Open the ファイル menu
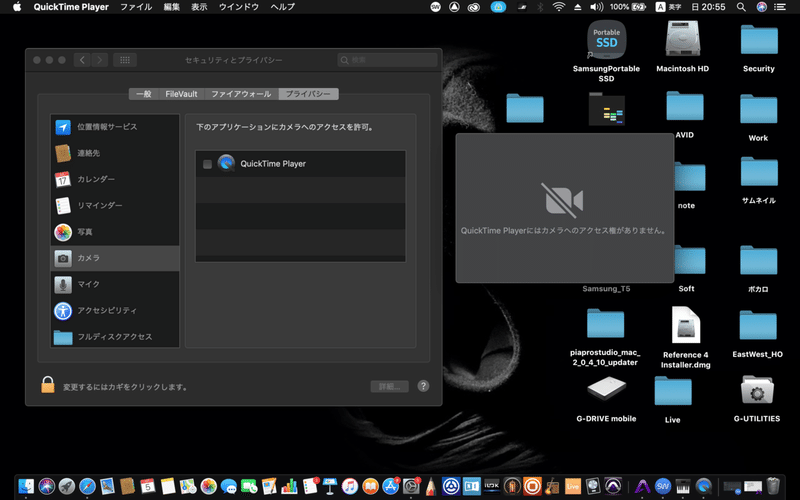This screenshot has width=800, height=500. (x=136, y=7)
